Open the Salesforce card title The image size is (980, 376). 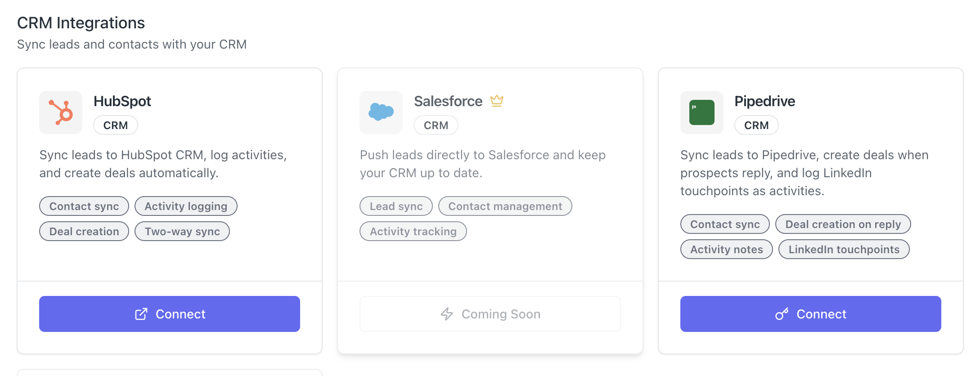click(x=448, y=101)
